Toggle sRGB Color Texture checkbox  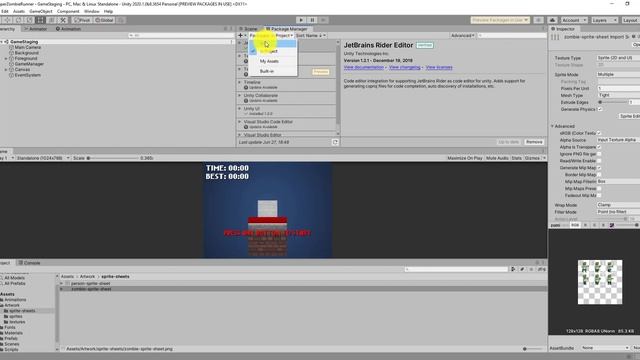[x=599, y=133]
